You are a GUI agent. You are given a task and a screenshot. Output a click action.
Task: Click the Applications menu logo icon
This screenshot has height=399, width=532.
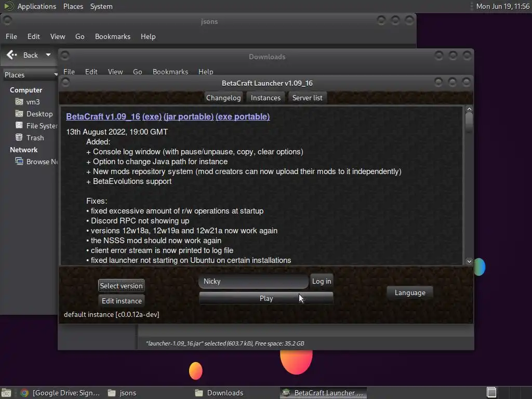point(9,6)
